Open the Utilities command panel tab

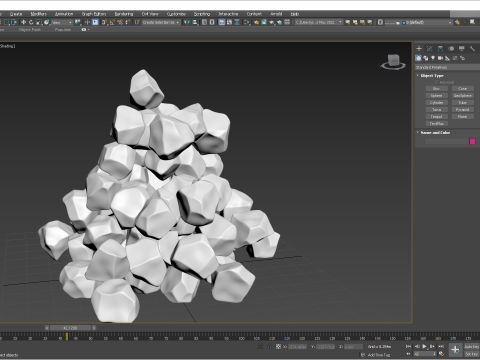click(x=472, y=49)
